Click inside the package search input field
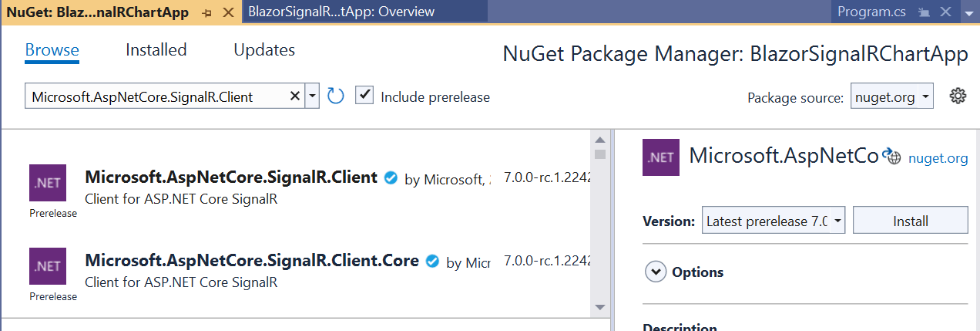This screenshot has width=980, height=331. (x=154, y=96)
